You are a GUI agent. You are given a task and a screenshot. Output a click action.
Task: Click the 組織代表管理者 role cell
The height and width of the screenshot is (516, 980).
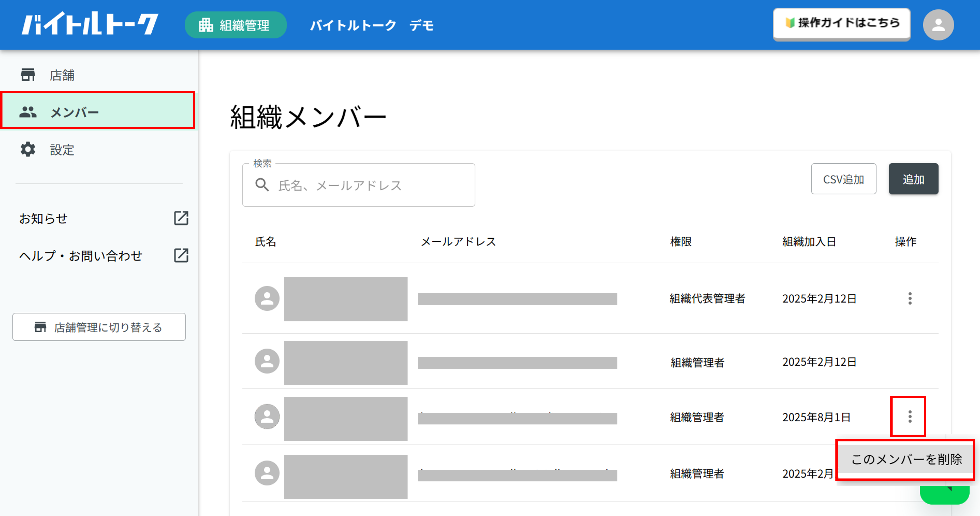coord(707,299)
